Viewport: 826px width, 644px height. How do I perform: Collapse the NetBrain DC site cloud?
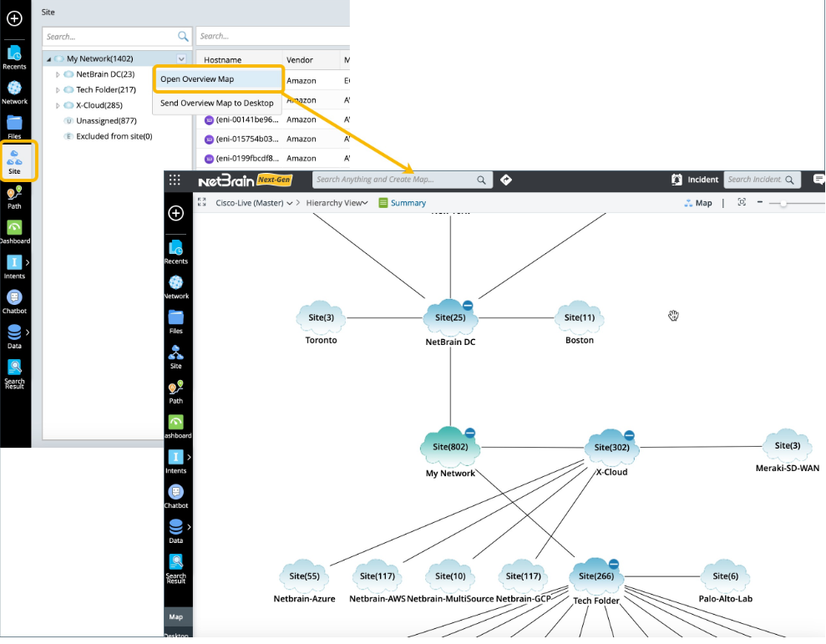tap(468, 305)
